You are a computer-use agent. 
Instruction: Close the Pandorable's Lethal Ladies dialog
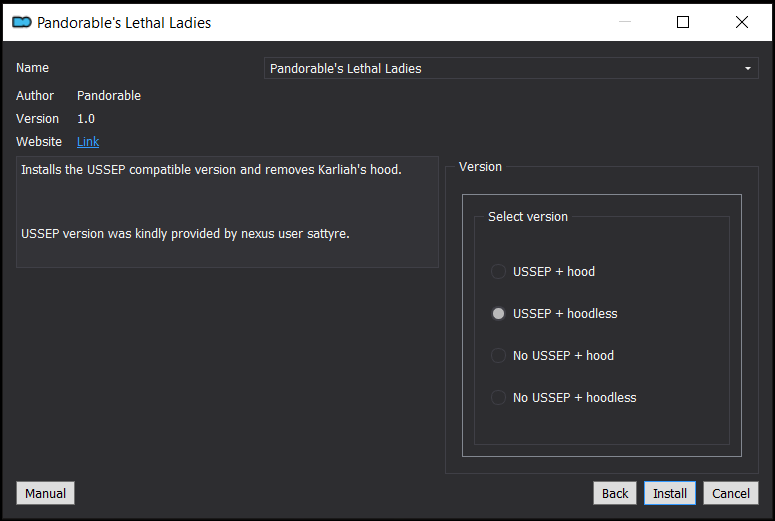pos(741,22)
